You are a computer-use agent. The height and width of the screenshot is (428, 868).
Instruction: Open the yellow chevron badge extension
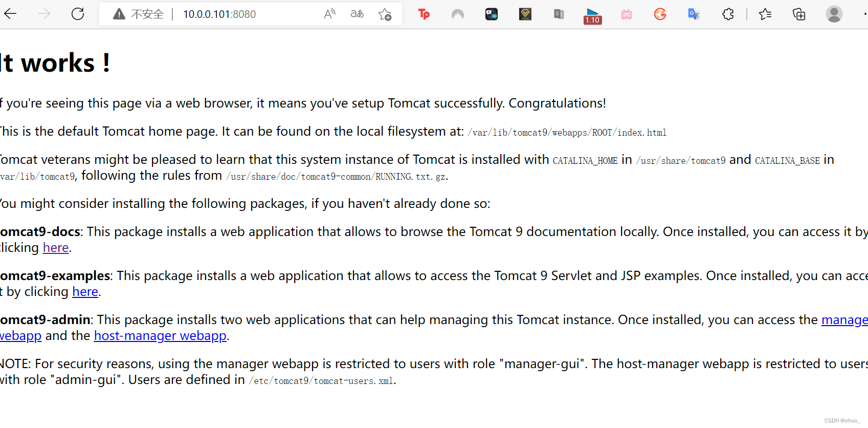pos(525,14)
